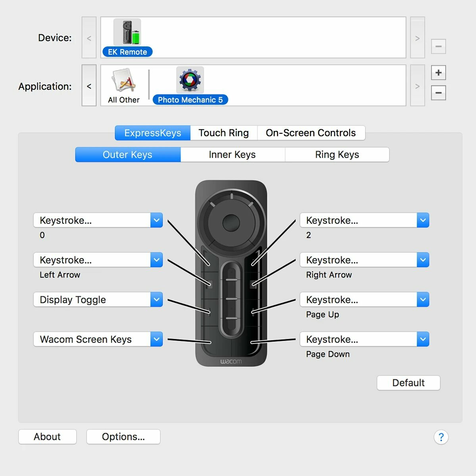
Task: Remove application with the minus button
Action: coord(438,93)
